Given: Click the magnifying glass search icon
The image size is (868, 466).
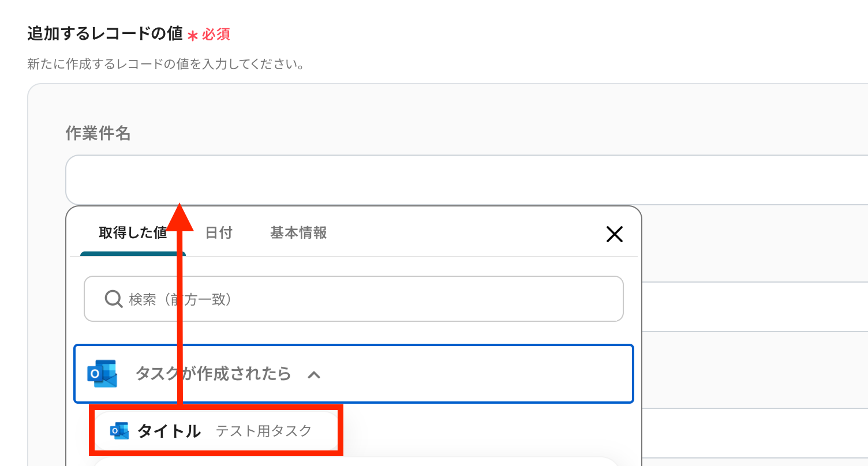Looking at the screenshot, I should pos(113,299).
